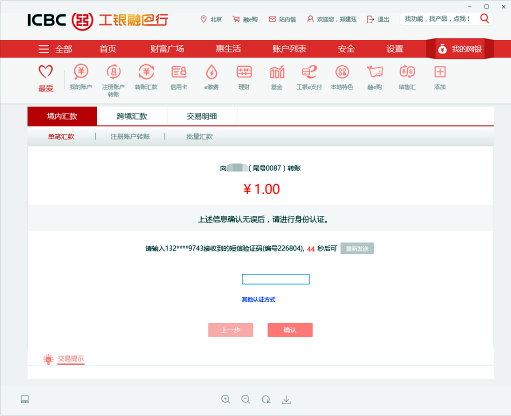Viewport: 511px width, 416px height.
Task: Click the 尾号0087 recipient text
Action: click(x=267, y=168)
